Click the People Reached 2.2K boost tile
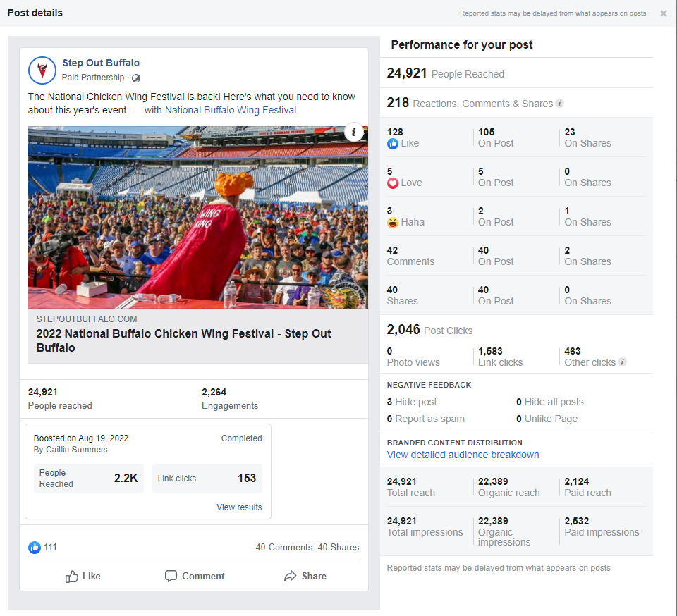The height and width of the screenshot is (616, 677). 89,479
